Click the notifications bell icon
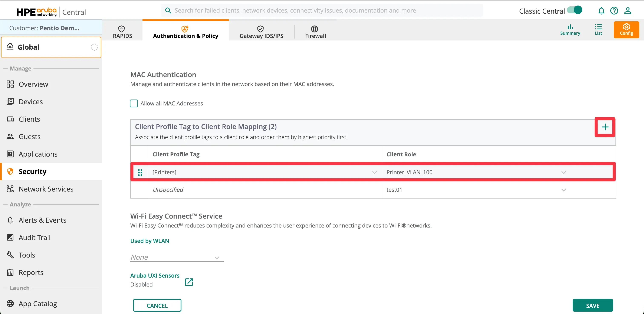 point(601,11)
